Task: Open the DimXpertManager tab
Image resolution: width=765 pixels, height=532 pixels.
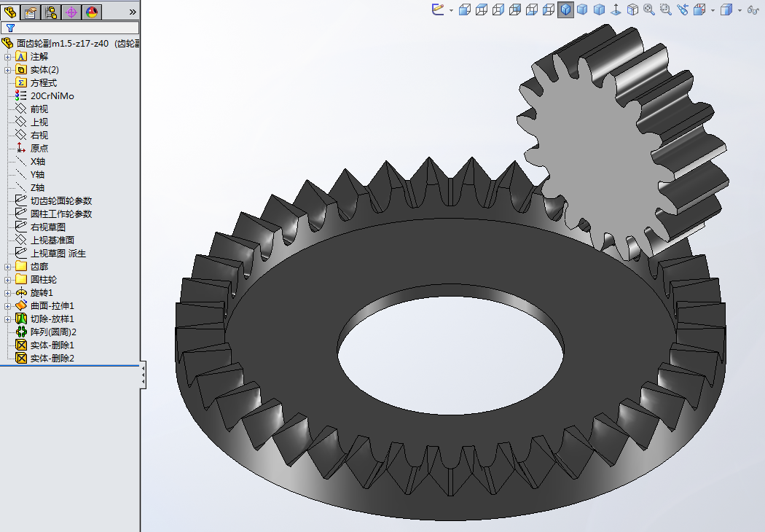Action: coord(71,12)
